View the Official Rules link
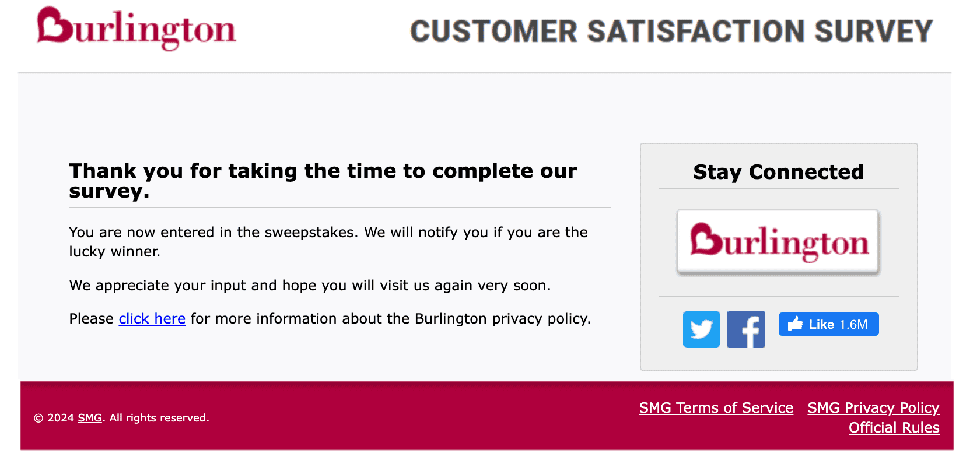The height and width of the screenshot is (471, 980). (894, 428)
